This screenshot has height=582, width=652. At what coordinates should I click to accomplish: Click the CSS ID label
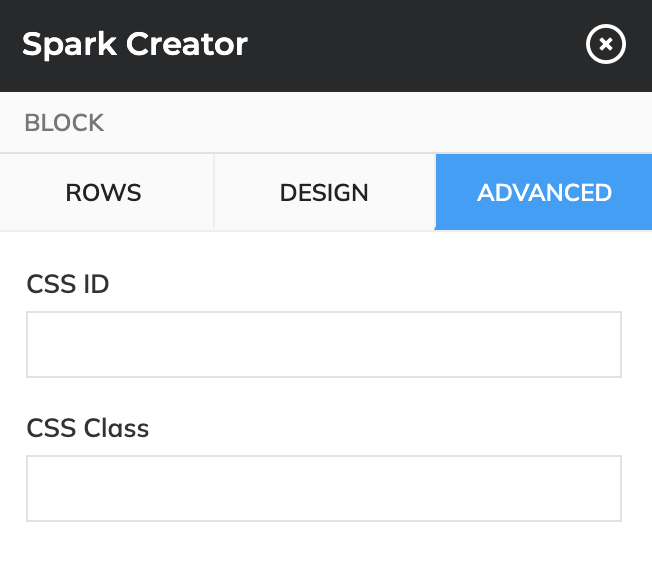(x=68, y=284)
